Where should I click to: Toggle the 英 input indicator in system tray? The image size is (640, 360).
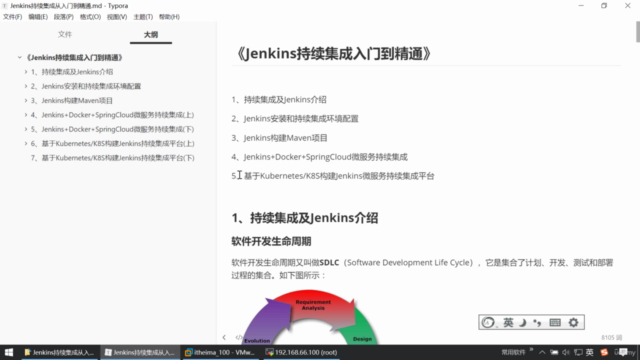[x=589, y=352]
